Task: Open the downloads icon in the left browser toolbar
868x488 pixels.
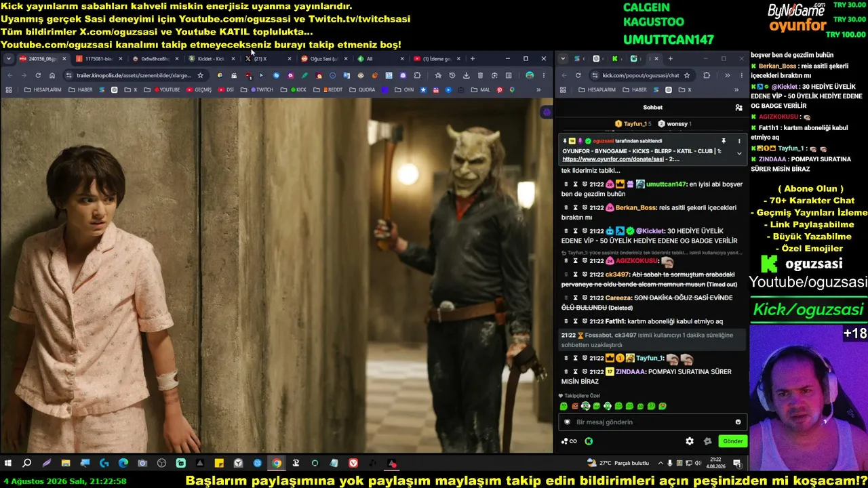Action: pos(466,75)
